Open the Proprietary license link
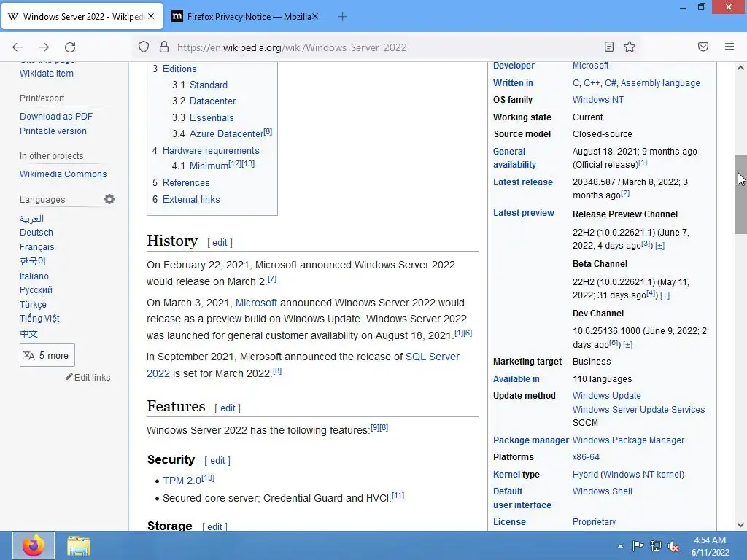This screenshot has height=560, width=747. click(594, 522)
